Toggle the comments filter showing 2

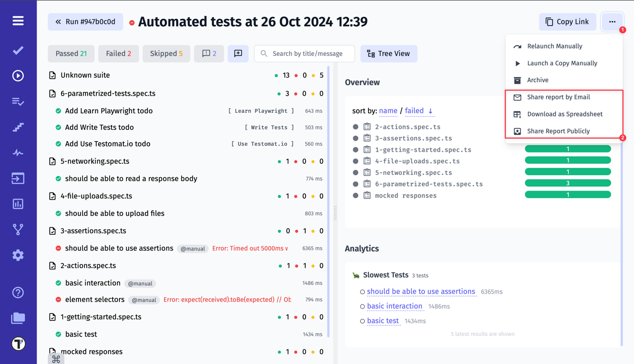209,53
